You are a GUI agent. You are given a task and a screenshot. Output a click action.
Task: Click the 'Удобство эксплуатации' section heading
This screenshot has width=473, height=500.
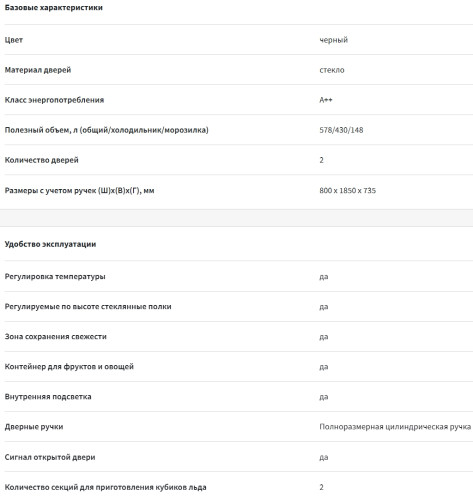click(x=50, y=244)
